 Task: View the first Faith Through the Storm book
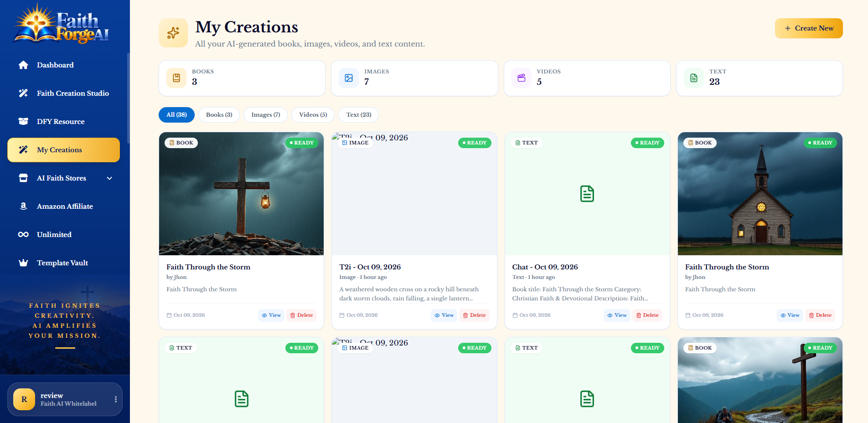click(271, 315)
